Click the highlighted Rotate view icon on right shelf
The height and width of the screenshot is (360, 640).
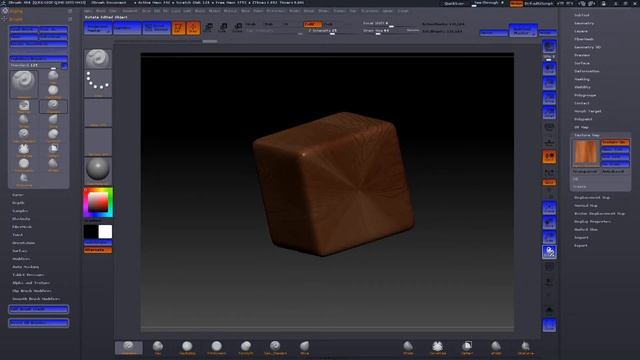point(549,252)
